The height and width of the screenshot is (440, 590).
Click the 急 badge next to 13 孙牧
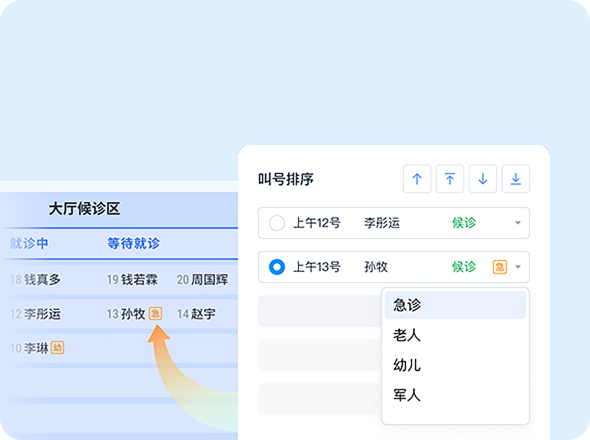(155, 314)
